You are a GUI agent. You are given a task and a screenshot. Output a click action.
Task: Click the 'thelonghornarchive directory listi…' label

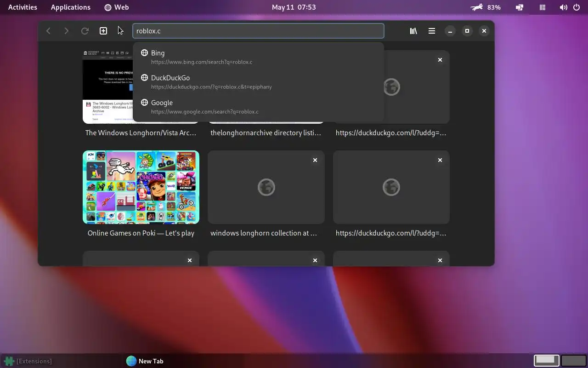point(266,133)
